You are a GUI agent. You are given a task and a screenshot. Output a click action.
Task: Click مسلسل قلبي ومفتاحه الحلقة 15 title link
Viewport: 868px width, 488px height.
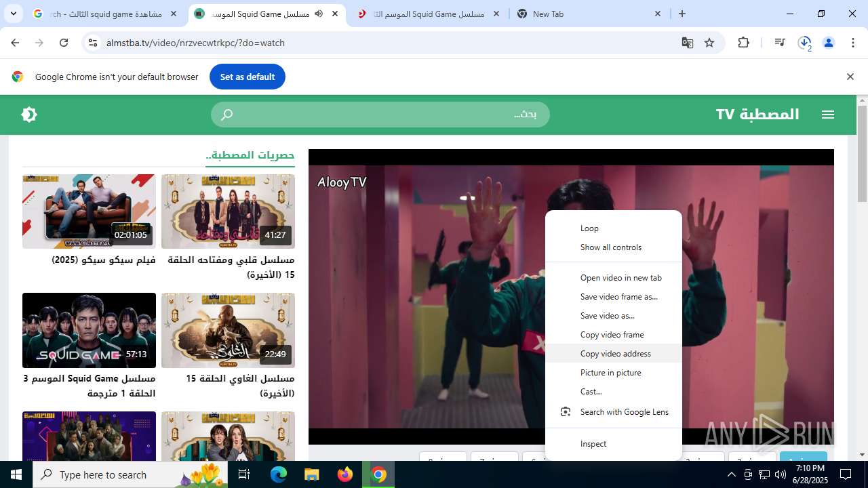point(231,267)
